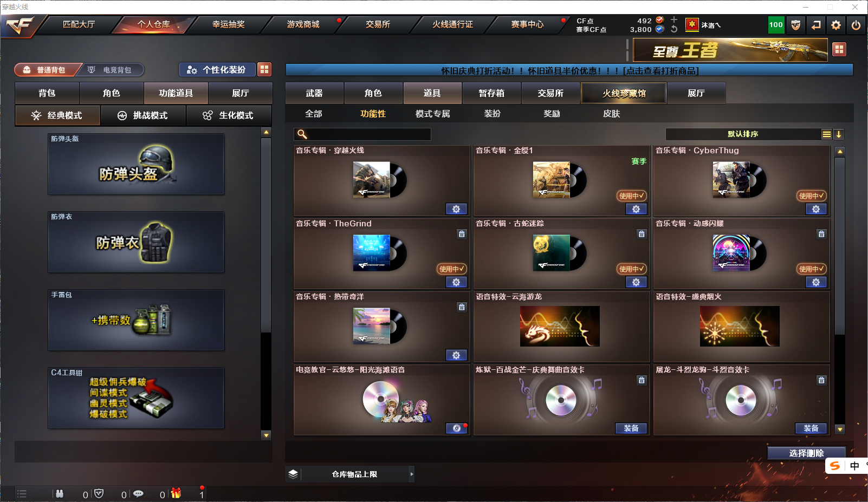Equip the 屠龙-斗烈龙驹 sound card
The image size is (868, 502).
pyautogui.click(x=811, y=428)
